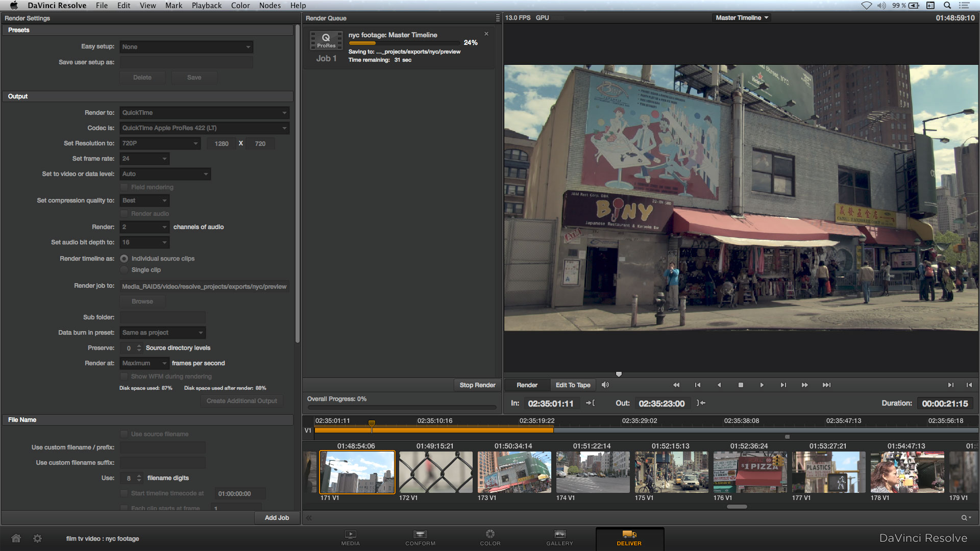
Task: Click the speaker volume icon by Edit To Tape
Action: (x=605, y=385)
